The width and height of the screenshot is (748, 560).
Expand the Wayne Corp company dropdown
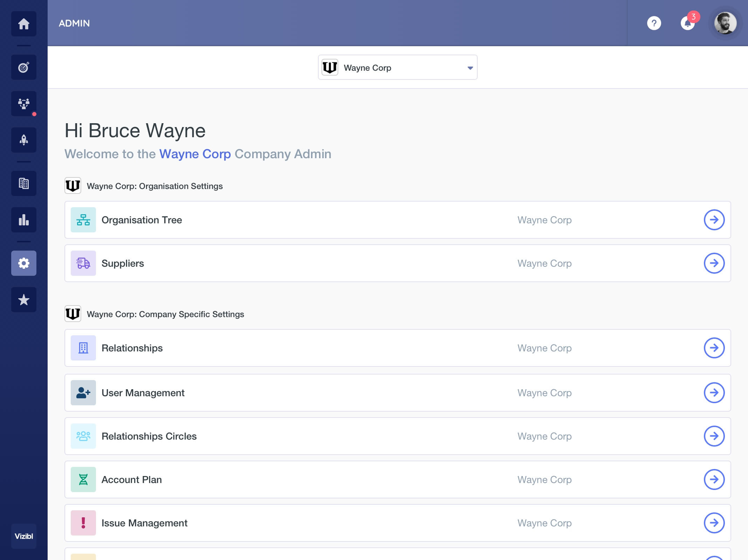tap(397, 68)
